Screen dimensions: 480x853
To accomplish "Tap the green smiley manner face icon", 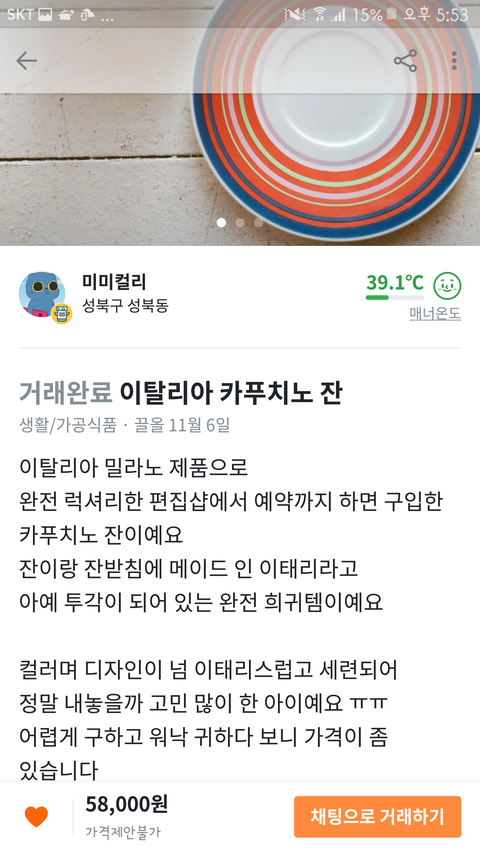I will click(x=447, y=286).
